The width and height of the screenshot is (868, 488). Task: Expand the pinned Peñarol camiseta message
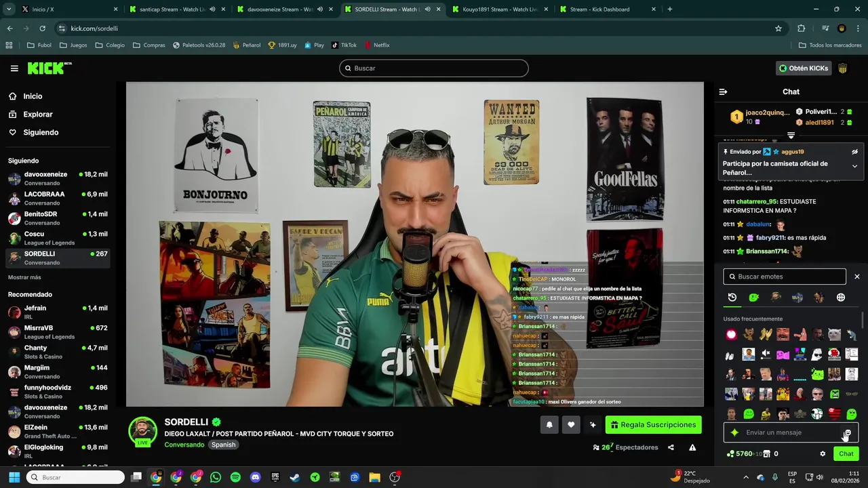coord(854,166)
